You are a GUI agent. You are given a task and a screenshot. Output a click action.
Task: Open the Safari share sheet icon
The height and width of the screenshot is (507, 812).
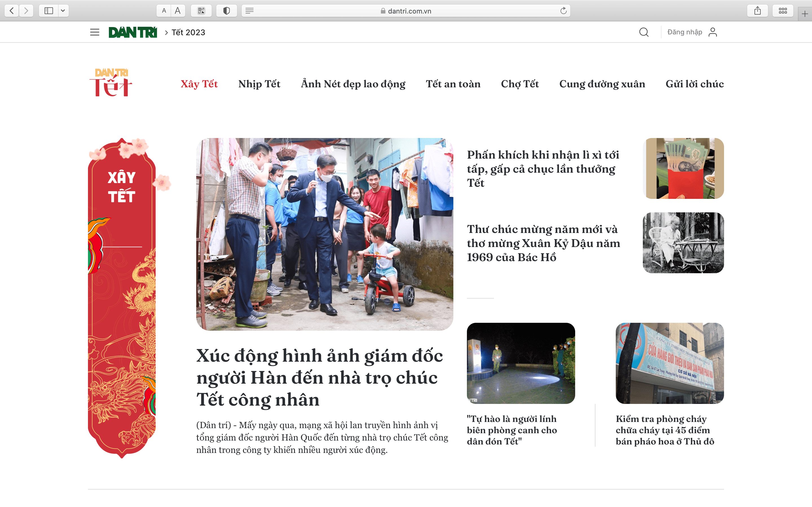(x=757, y=11)
